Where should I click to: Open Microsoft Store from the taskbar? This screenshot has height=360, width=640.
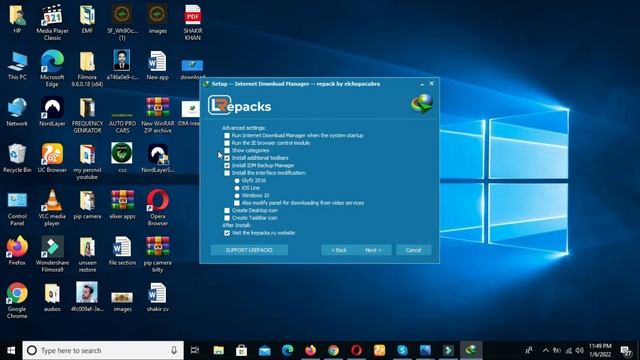tap(242, 350)
